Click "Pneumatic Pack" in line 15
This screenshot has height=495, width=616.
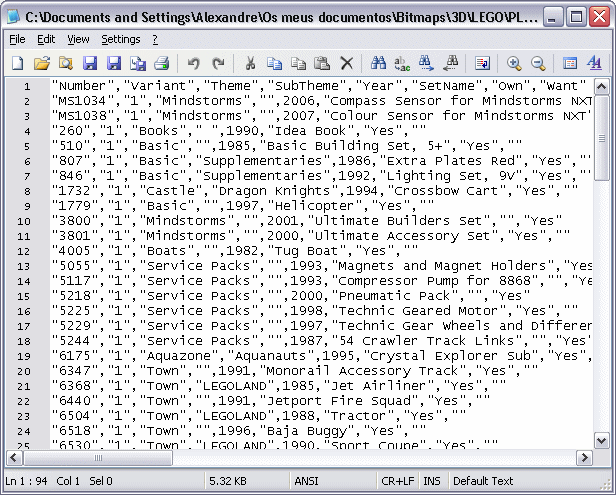click(x=394, y=295)
